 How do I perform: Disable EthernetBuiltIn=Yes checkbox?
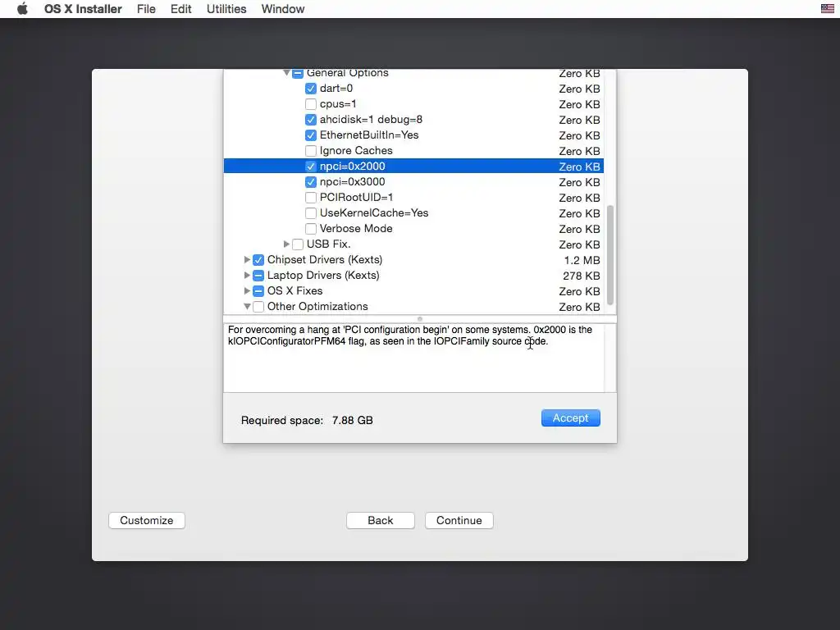pos(311,135)
